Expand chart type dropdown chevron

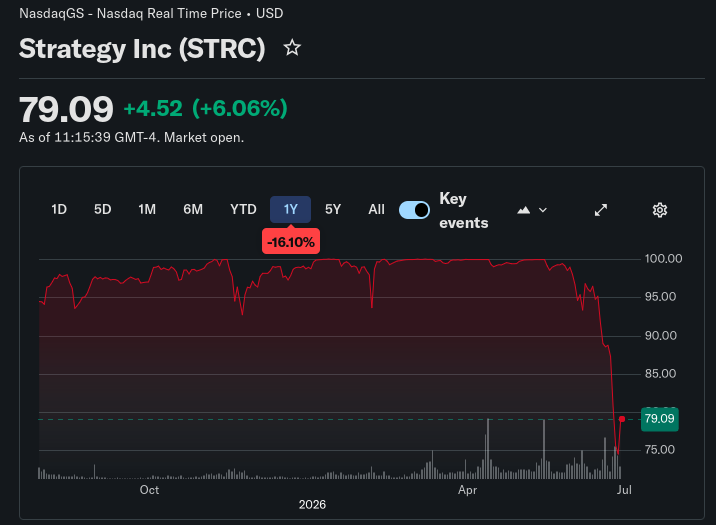coord(543,210)
